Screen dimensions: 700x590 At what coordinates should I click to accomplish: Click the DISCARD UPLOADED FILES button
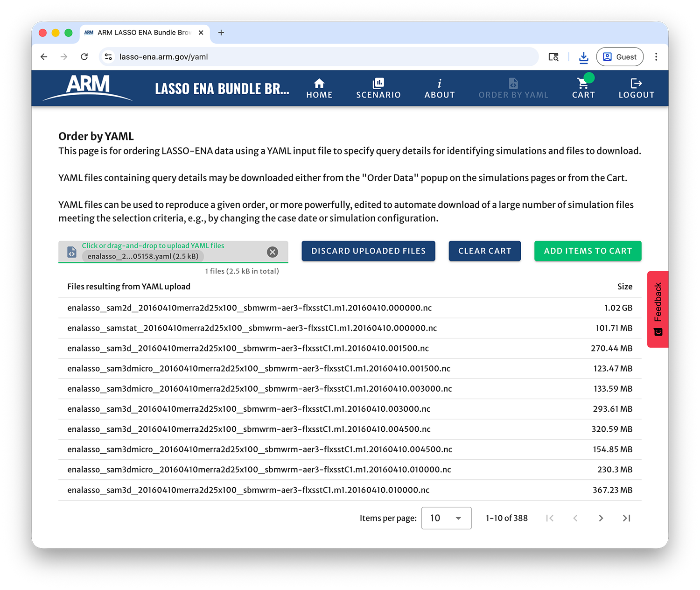(368, 251)
